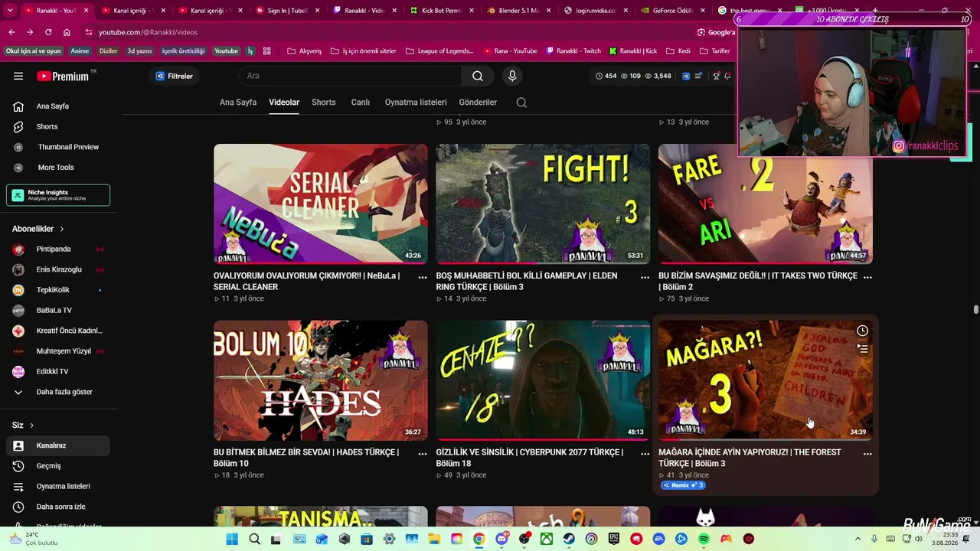Expand the Siz section chevron
This screenshot has height=551, width=980.
click(x=31, y=425)
